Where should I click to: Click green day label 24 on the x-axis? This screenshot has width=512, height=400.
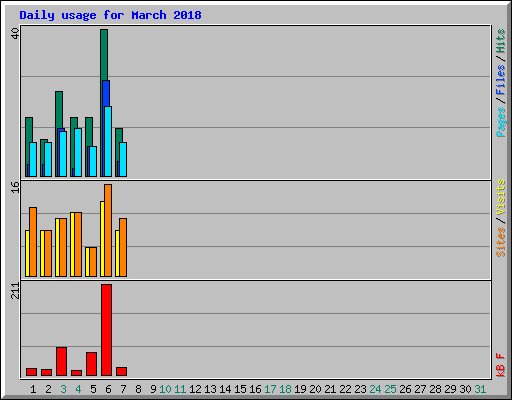[x=375, y=389]
